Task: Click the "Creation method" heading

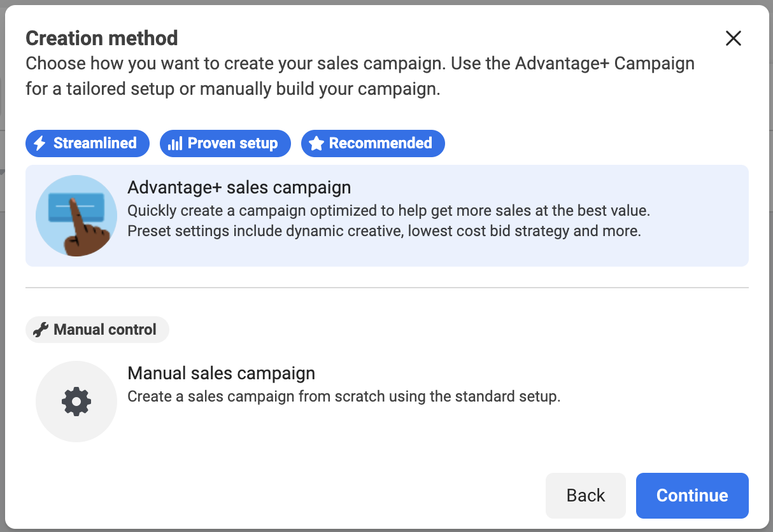Action: pyautogui.click(x=102, y=38)
